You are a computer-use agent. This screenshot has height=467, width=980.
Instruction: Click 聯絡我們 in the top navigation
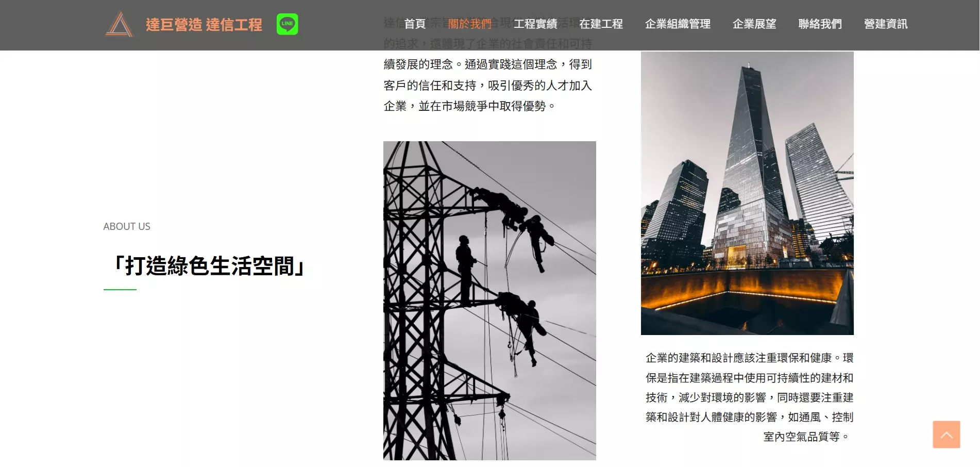820,24
